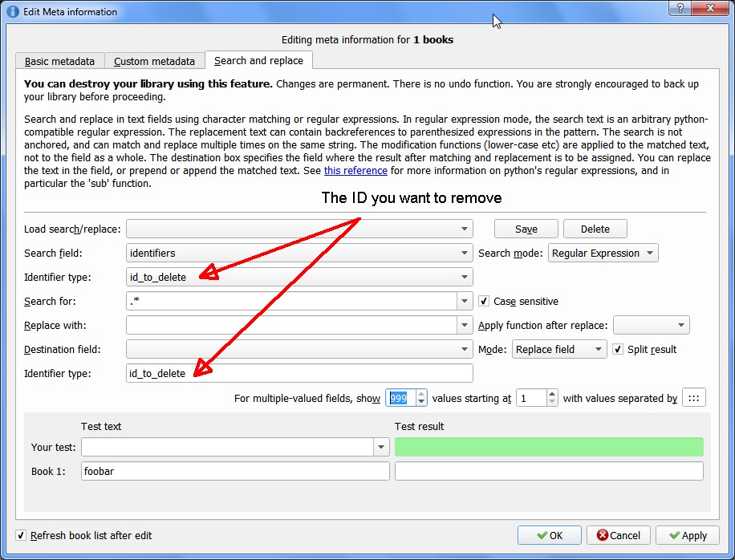735x560 pixels.
Task: Open the Mode Replace field dropdown
Action: pyautogui.click(x=559, y=349)
